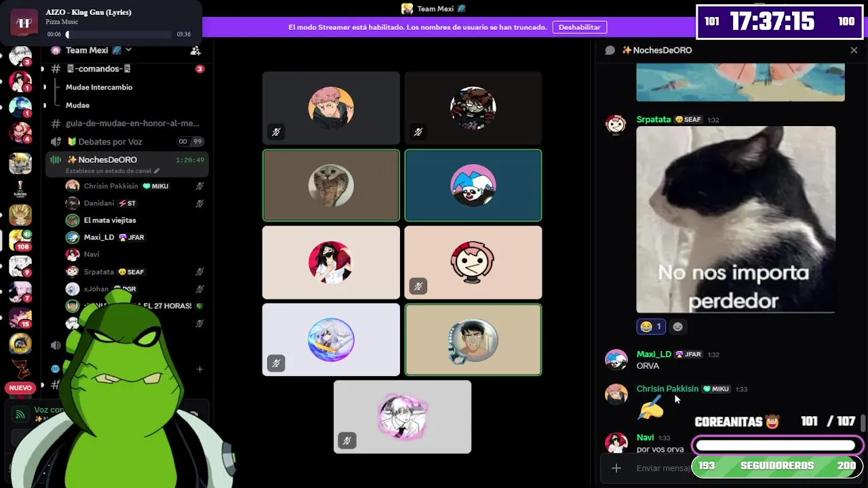This screenshot has height=488, width=868.
Task: Click the Navi username in chat
Action: 645,437
